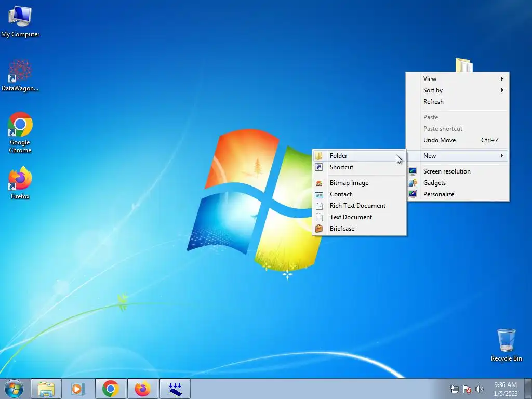Open Firefox from the taskbar

pos(142,389)
